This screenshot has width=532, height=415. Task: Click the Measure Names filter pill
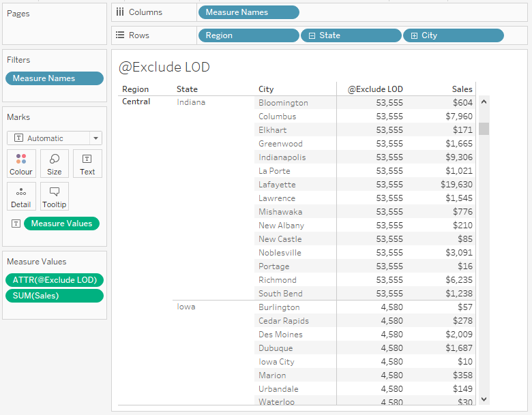pos(55,78)
